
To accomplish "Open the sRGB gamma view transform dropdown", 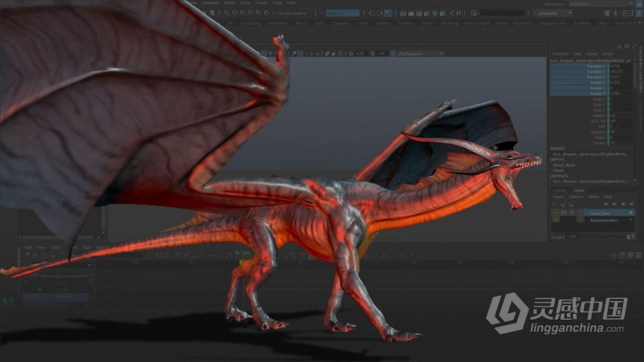I will point(420,54).
